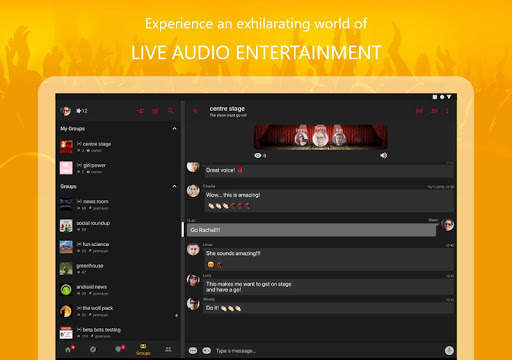
Task: Click the middle pink icon in groups header
Action: click(155, 111)
